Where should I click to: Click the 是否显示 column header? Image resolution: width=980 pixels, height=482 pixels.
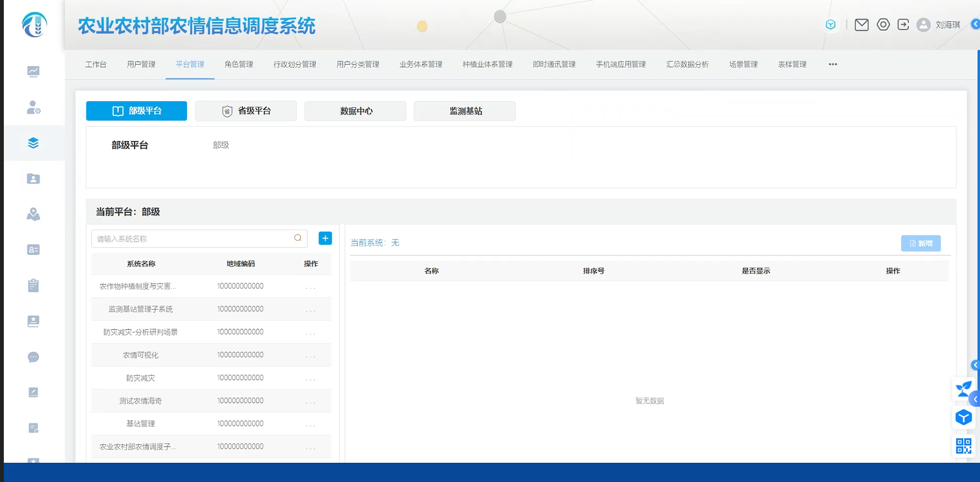pyautogui.click(x=756, y=271)
